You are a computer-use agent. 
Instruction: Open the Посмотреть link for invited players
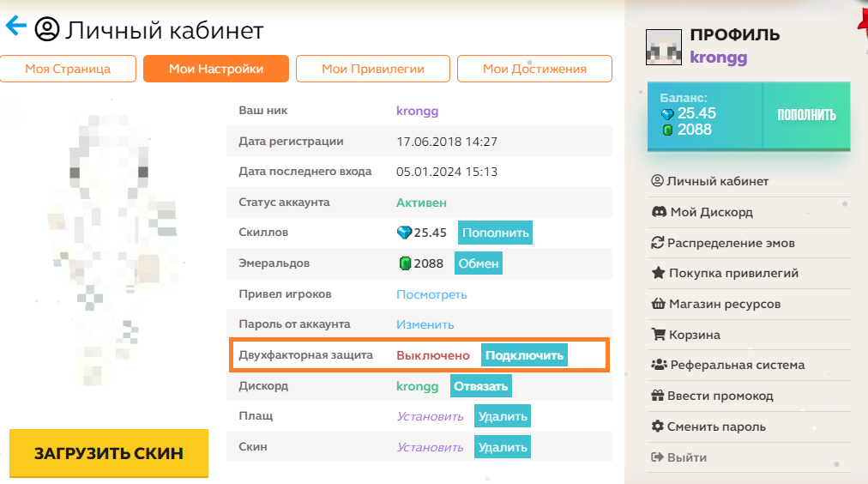point(431,294)
